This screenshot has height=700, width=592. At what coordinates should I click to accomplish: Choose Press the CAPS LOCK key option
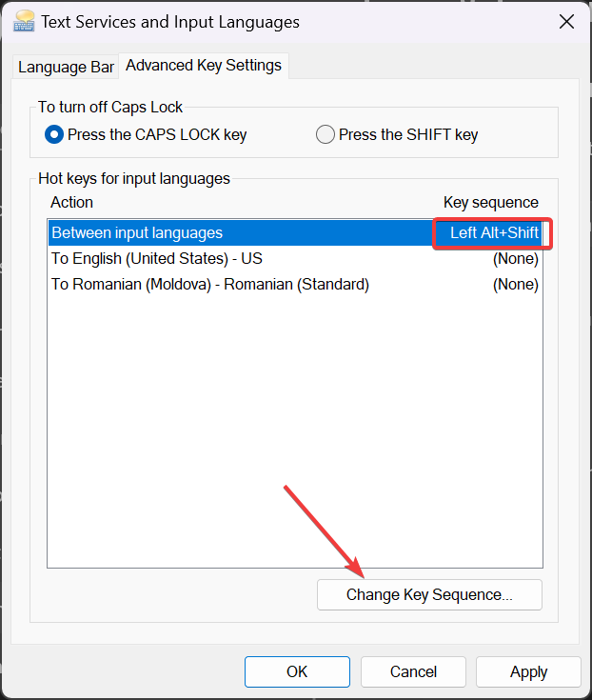pos(146,134)
